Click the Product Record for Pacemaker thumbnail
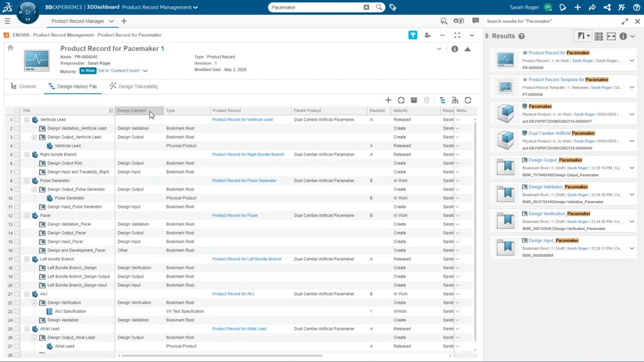Screen dimensions: 644x362 [x=36, y=61]
